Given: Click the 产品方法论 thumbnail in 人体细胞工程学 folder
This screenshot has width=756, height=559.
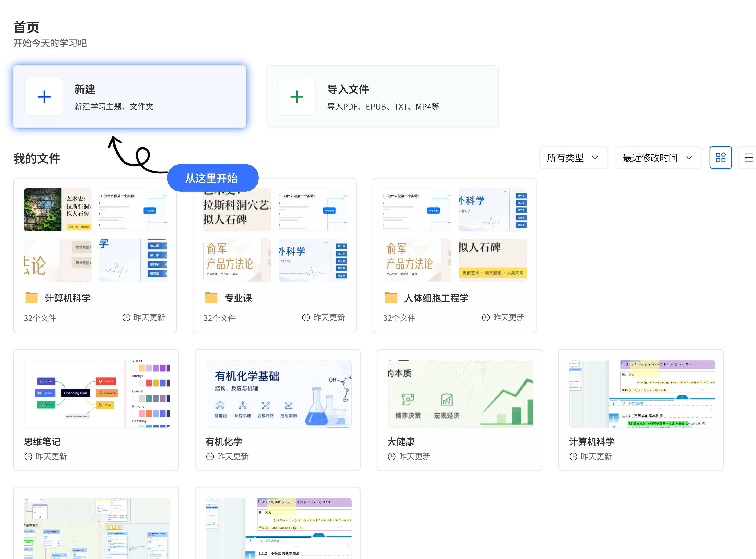Looking at the screenshot, I should 417,261.
